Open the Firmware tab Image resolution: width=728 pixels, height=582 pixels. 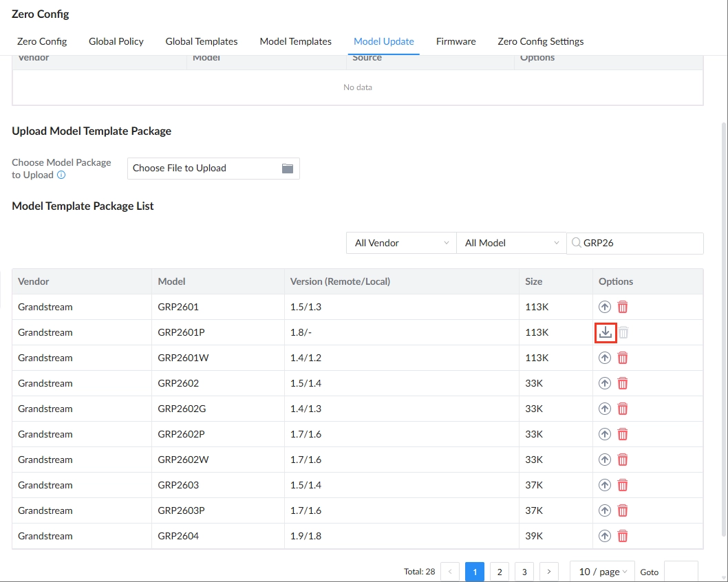[x=456, y=41]
